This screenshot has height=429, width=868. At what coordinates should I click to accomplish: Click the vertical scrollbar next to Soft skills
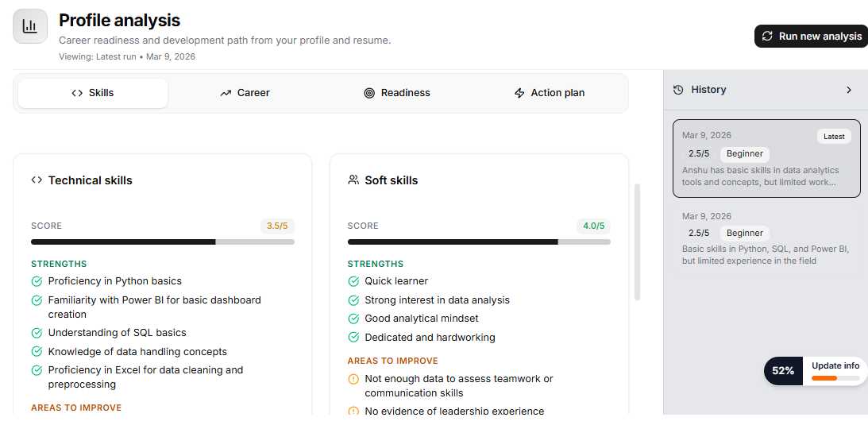click(x=637, y=242)
